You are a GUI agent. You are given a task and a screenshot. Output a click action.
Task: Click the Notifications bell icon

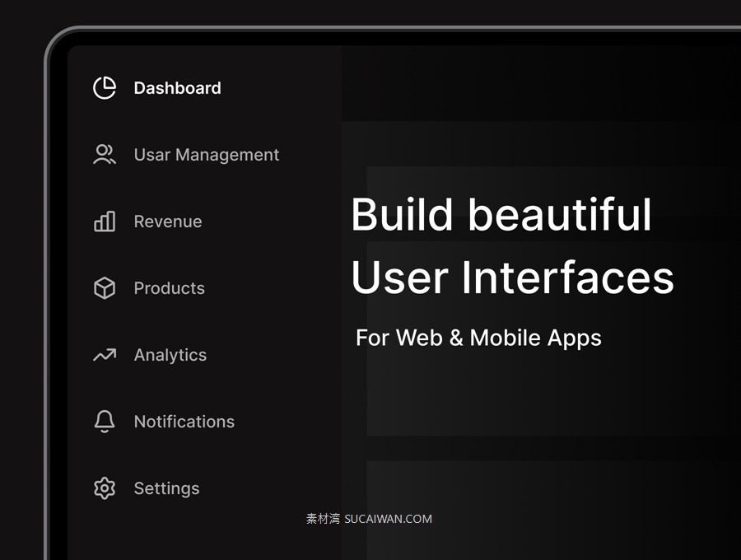(x=105, y=422)
